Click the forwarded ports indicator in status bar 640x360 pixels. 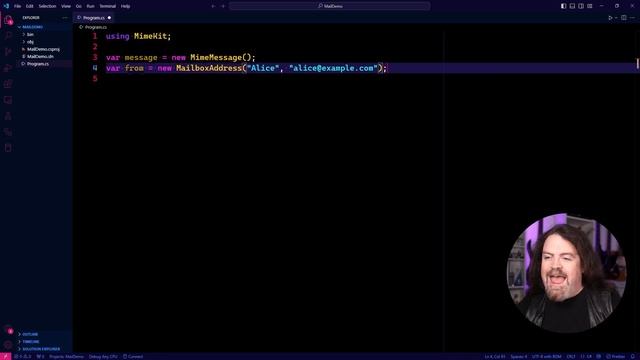coord(40,356)
